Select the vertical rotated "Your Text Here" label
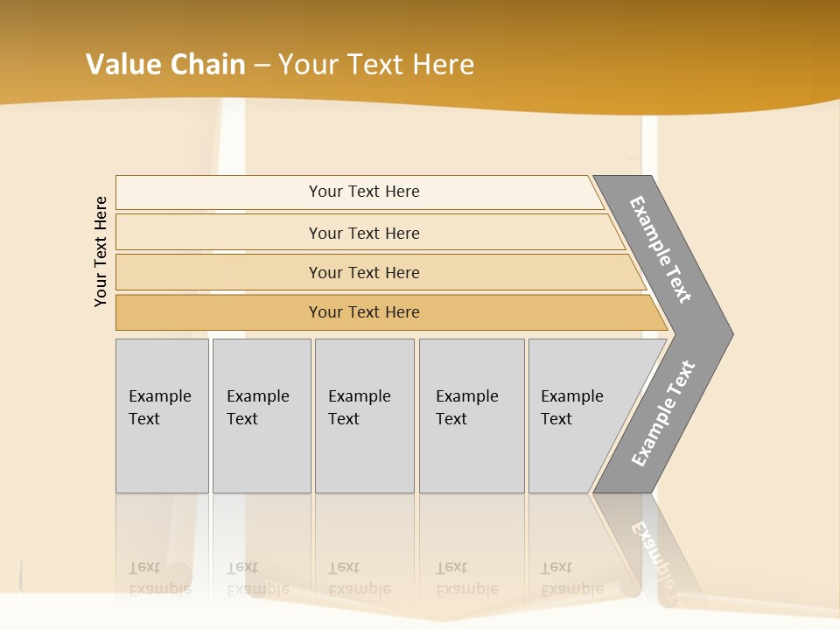 101,251
